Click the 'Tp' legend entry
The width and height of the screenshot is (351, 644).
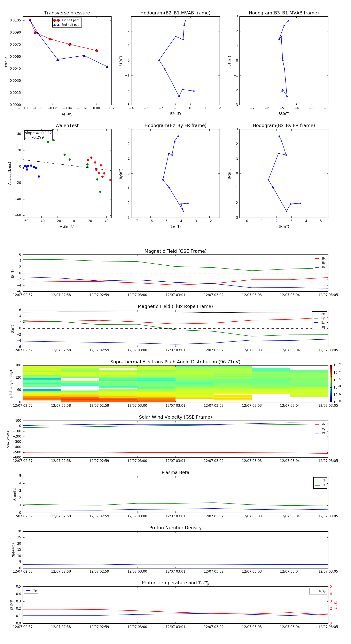[x=31, y=591]
